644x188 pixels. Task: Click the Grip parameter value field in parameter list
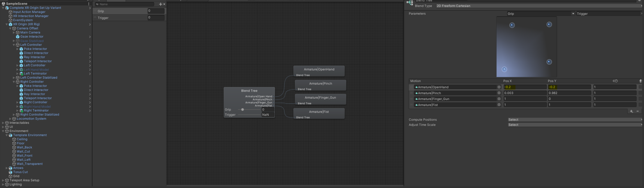[156, 11]
